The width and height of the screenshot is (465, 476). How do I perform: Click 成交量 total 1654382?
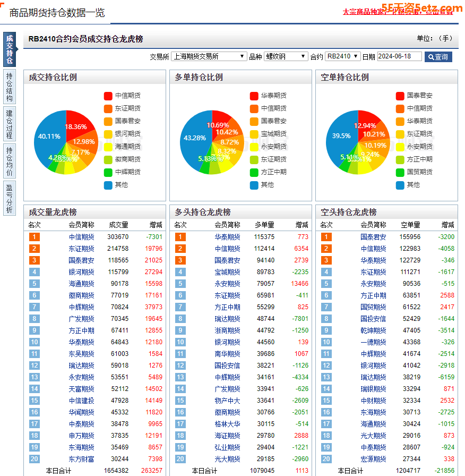[116, 471]
